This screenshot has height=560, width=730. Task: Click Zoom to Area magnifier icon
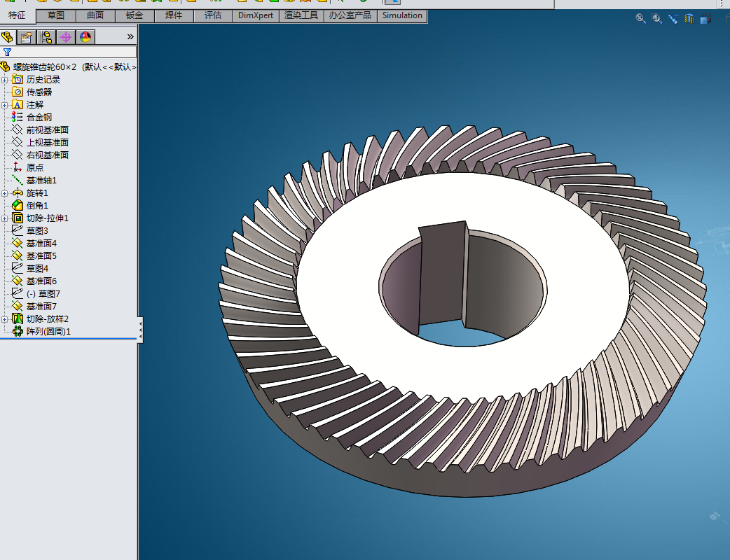tap(657, 19)
